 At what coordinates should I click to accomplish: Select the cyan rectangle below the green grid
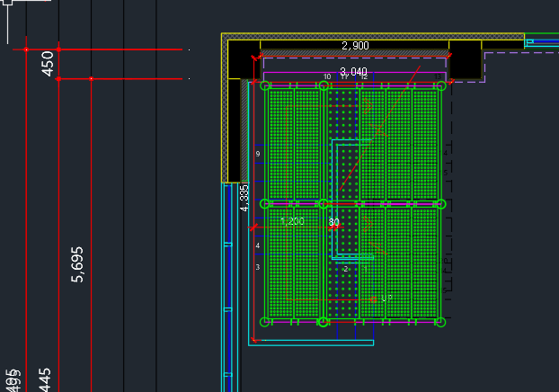click(311, 343)
